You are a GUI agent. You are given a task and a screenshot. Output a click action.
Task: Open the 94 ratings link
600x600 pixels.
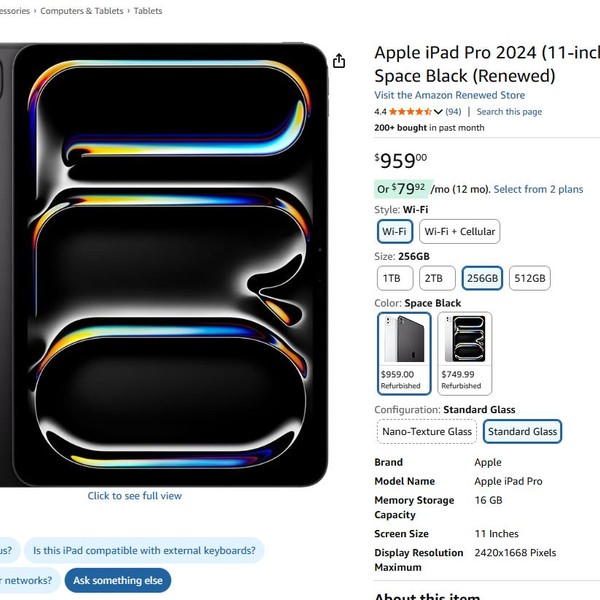click(453, 112)
